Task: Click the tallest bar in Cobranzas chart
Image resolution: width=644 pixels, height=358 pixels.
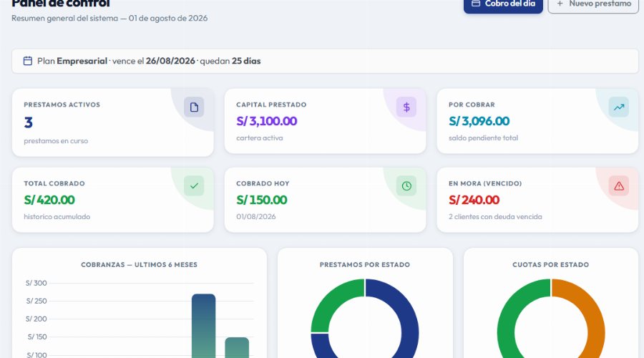Action: click(204, 326)
